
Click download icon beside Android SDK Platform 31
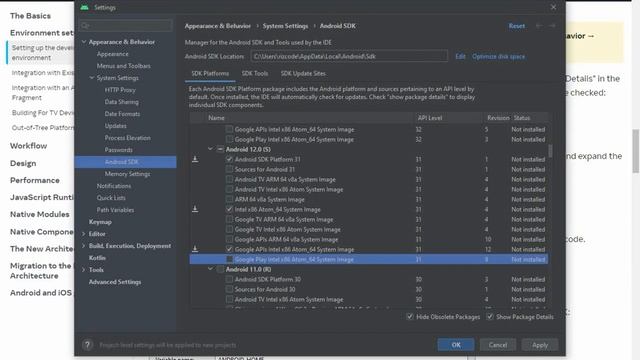pyautogui.click(x=195, y=159)
